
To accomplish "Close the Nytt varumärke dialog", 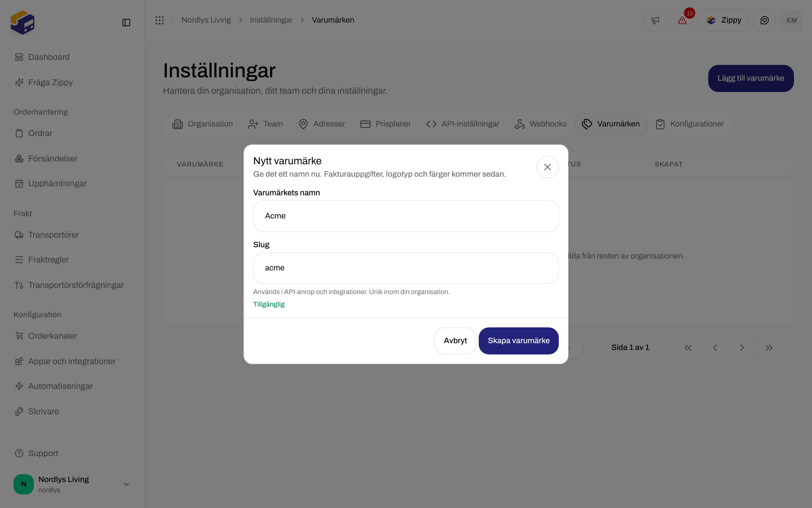I will pos(547,167).
